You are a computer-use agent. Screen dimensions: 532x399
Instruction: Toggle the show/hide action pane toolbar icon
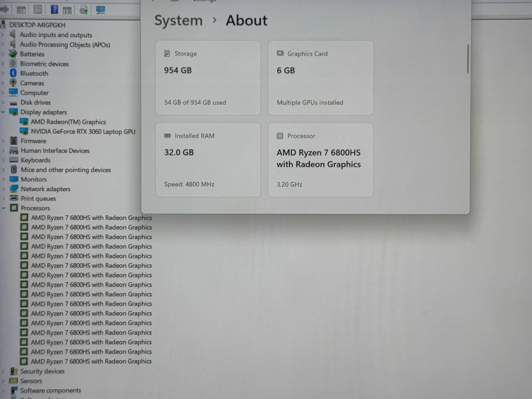tap(67, 10)
